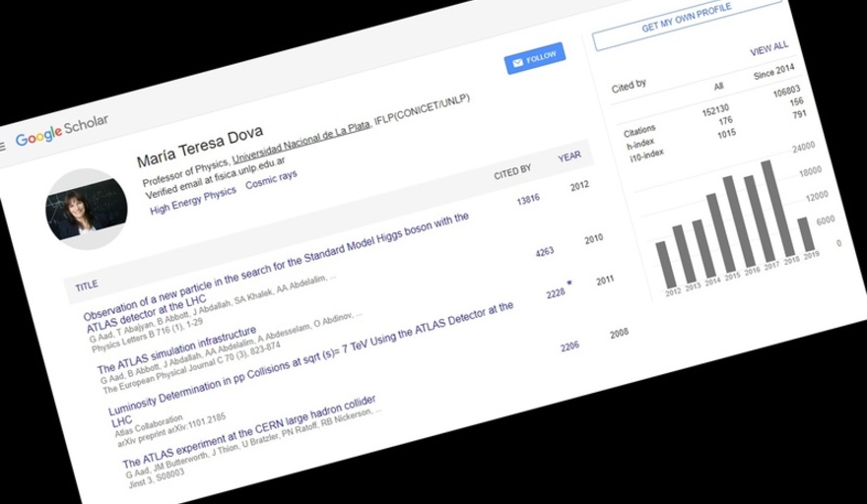
Task: Select the Verified email at fisica.unlp.edu.ar text
Action: pyautogui.click(x=215, y=177)
